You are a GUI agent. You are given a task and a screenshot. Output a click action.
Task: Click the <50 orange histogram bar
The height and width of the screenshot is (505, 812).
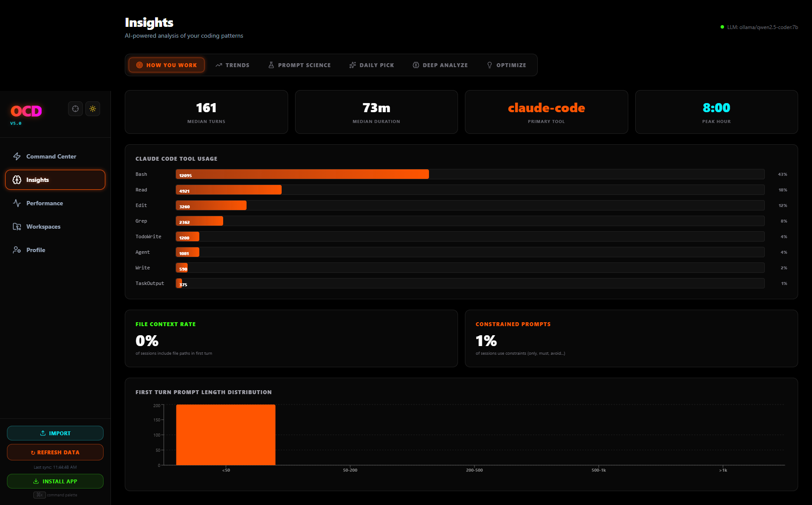226,435
